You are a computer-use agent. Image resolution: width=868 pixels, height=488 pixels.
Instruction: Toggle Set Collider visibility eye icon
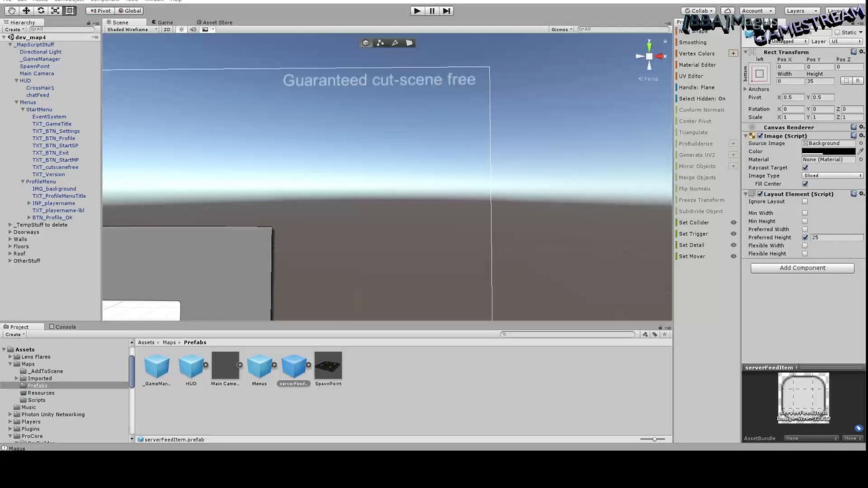click(733, 222)
